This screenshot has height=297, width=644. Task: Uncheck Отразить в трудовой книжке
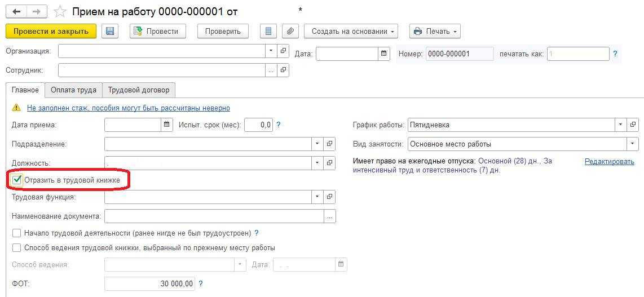coord(17,180)
